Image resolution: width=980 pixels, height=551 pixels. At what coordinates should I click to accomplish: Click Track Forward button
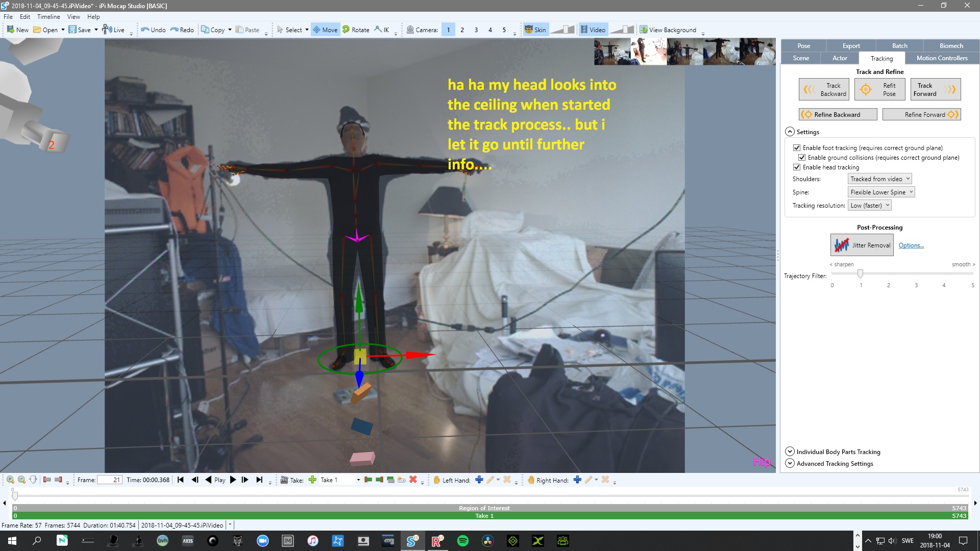point(935,89)
